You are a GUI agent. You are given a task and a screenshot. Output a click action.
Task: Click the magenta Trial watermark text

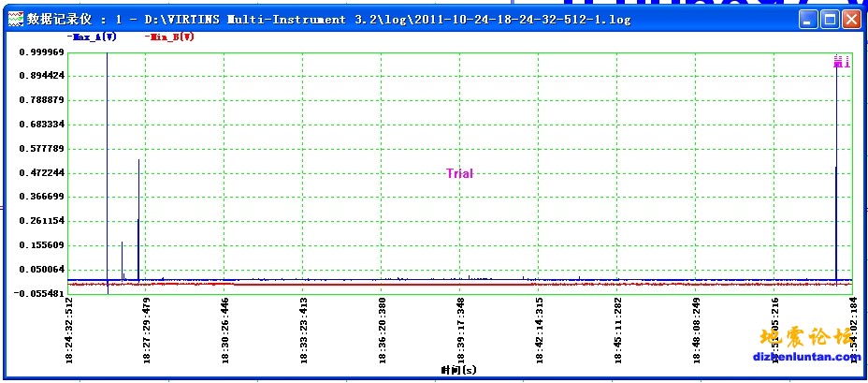(x=459, y=173)
